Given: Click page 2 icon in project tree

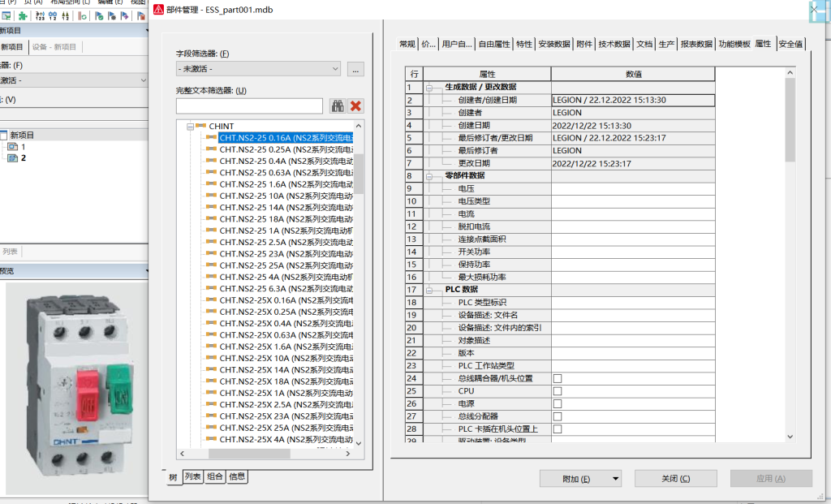Looking at the screenshot, I should 13,158.
